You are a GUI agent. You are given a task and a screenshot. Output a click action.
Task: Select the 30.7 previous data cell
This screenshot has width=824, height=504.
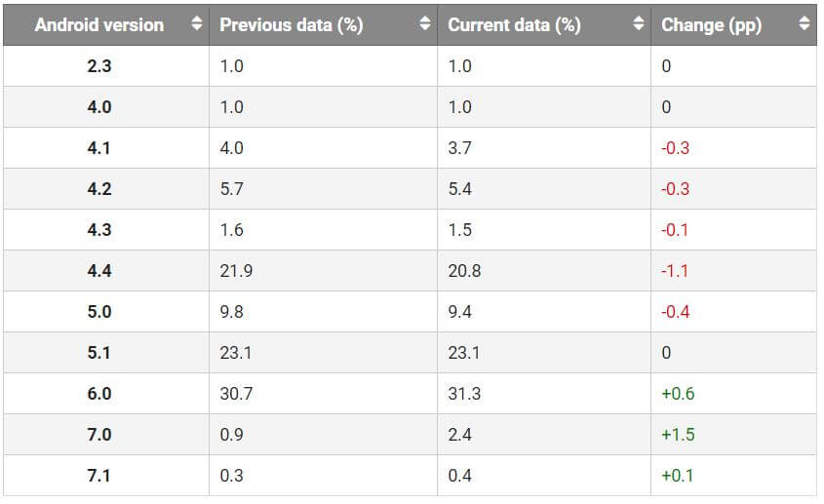point(236,394)
